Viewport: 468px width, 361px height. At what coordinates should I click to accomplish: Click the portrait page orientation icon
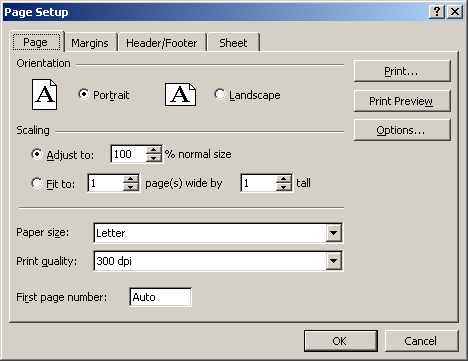click(44, 95)
